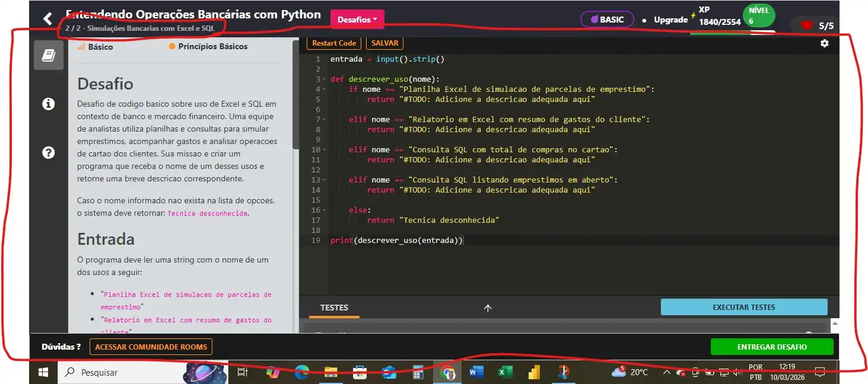Open editor settings gear icon
The width and height of the screenshot is (868, 384).
824,43
